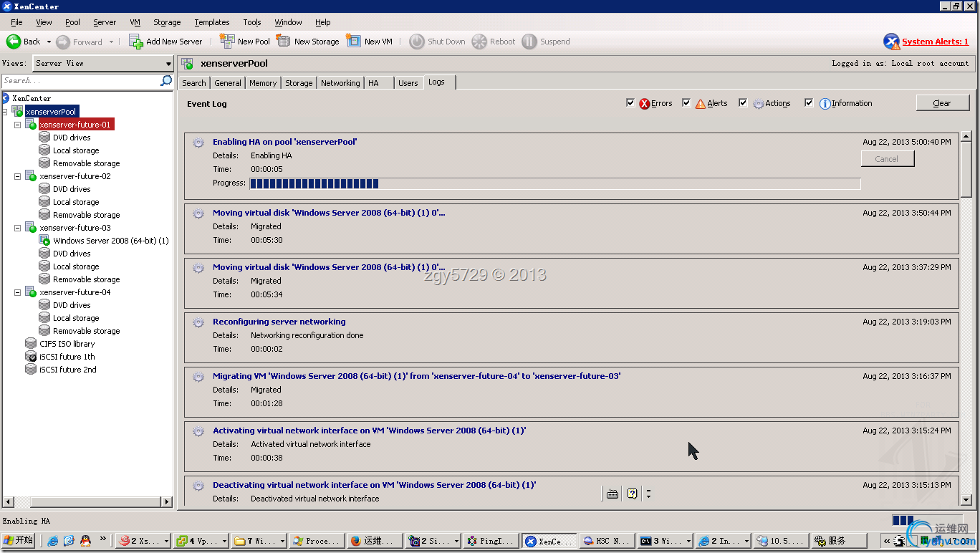Click the Clear log button
The width and height of the screenshot is (980, 553).
tap(941, 103)
